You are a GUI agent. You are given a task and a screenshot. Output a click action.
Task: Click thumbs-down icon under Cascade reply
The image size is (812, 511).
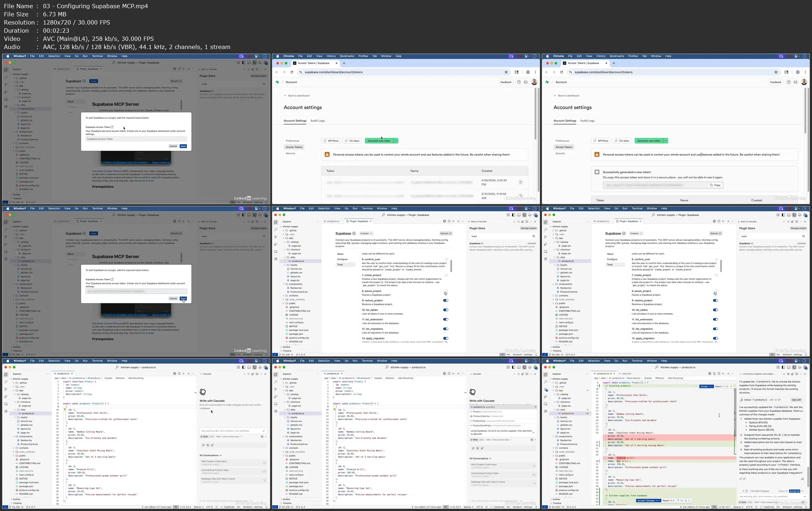pyautogui.click(x=745, y=479)
